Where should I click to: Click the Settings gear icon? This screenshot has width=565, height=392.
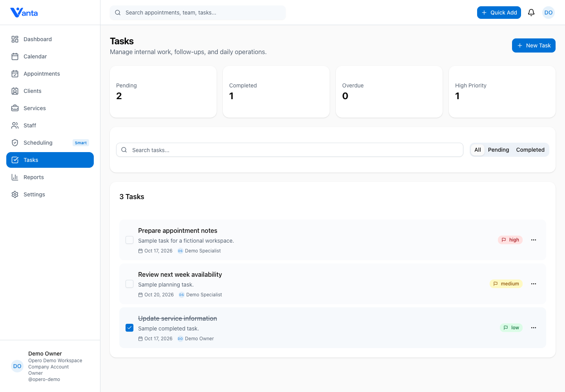click(x=15, y=194)
